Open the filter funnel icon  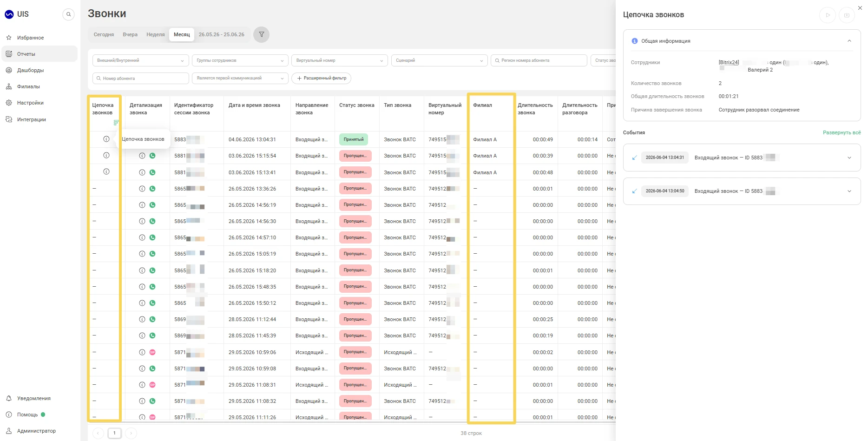click(x=262, y=34)
